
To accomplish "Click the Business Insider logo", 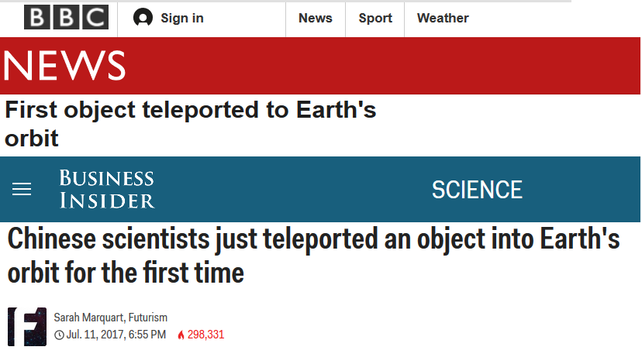I will point(106,190).
